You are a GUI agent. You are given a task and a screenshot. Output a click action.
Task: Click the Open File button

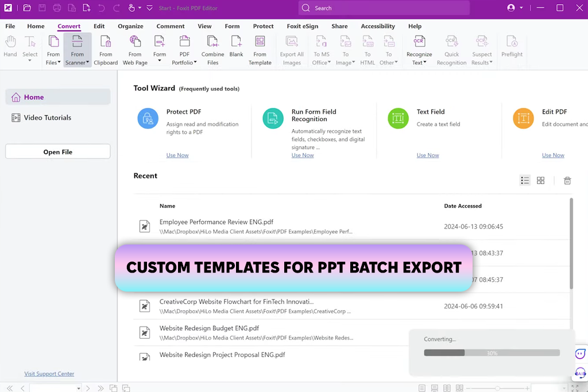tap(58, 152)
